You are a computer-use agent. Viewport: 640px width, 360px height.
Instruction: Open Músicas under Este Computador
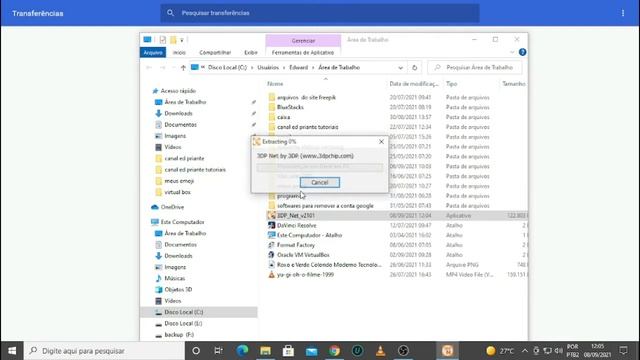coord(174,278)
